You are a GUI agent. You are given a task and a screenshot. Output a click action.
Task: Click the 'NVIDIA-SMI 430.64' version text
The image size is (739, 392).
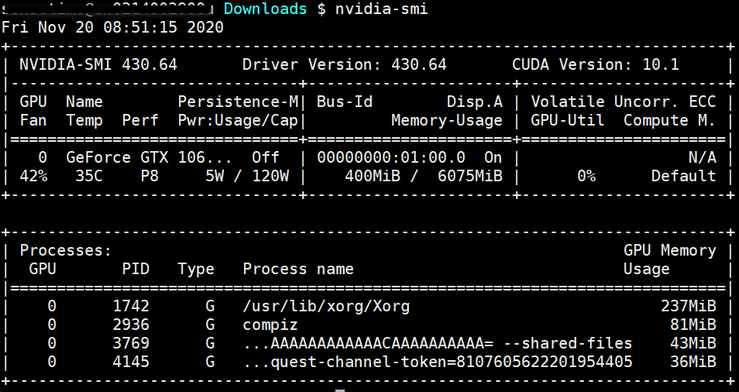click(x=99, y=64)
